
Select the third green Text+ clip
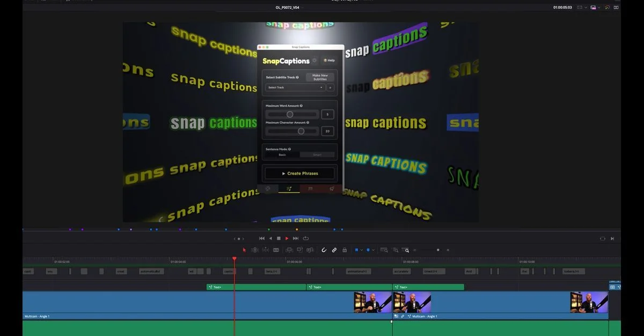click(x=428, y=287)
